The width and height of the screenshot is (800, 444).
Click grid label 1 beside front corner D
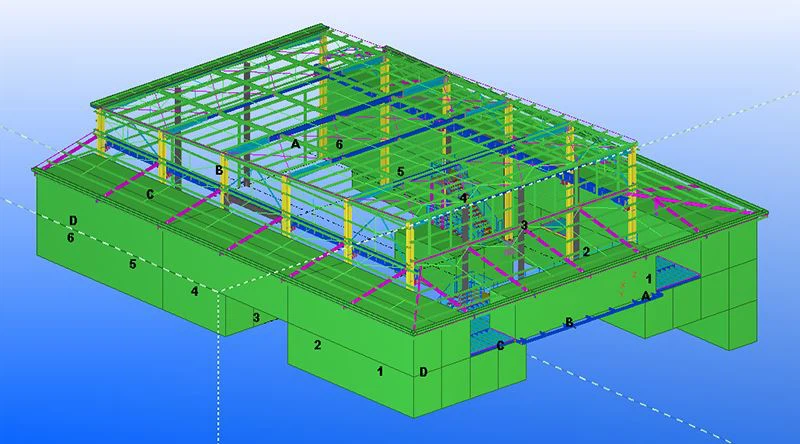[379, 371]
